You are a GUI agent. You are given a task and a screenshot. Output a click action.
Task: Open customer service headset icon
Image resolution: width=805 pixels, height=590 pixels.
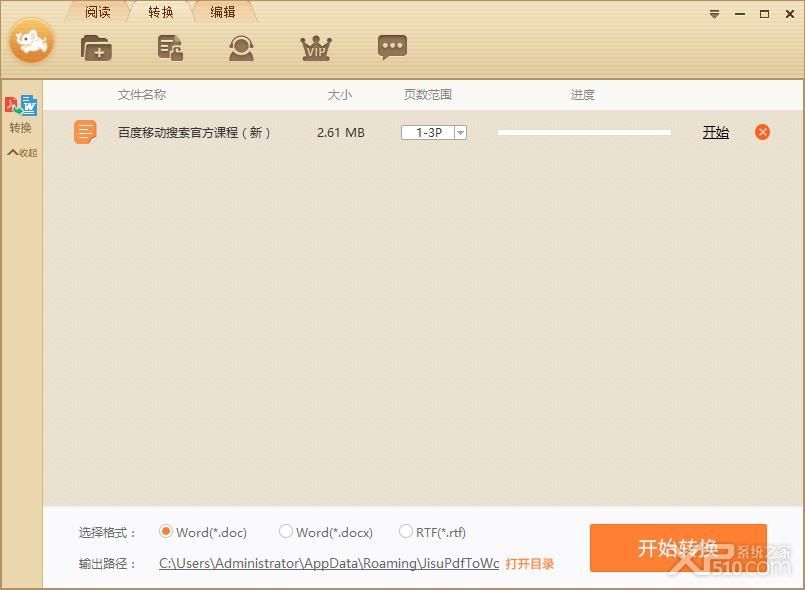(x=241, y=48)
